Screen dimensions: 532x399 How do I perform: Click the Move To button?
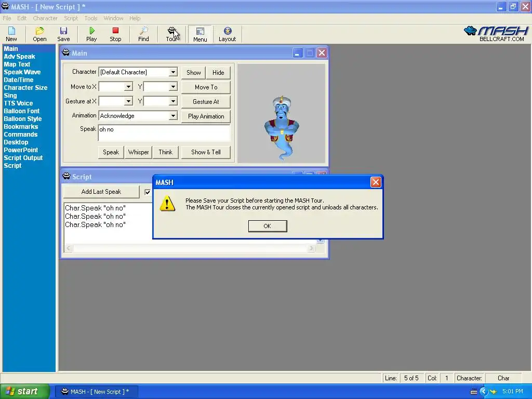(206, 87)
